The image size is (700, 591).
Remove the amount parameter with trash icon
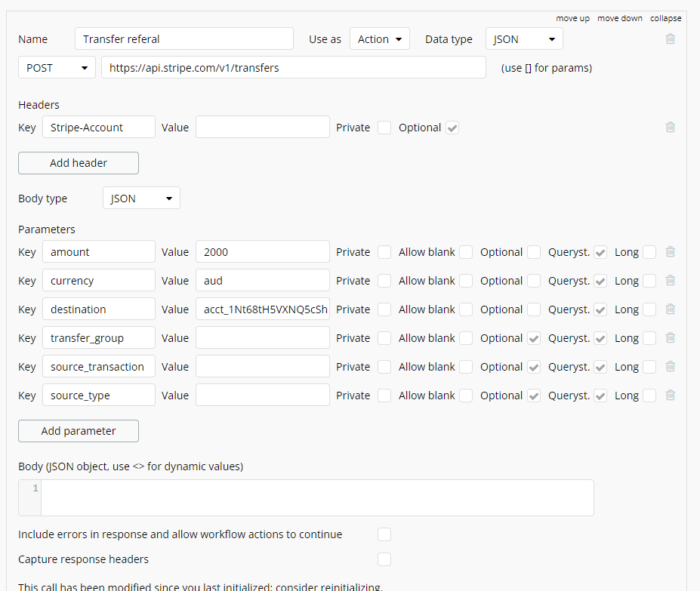coord(670,252)
